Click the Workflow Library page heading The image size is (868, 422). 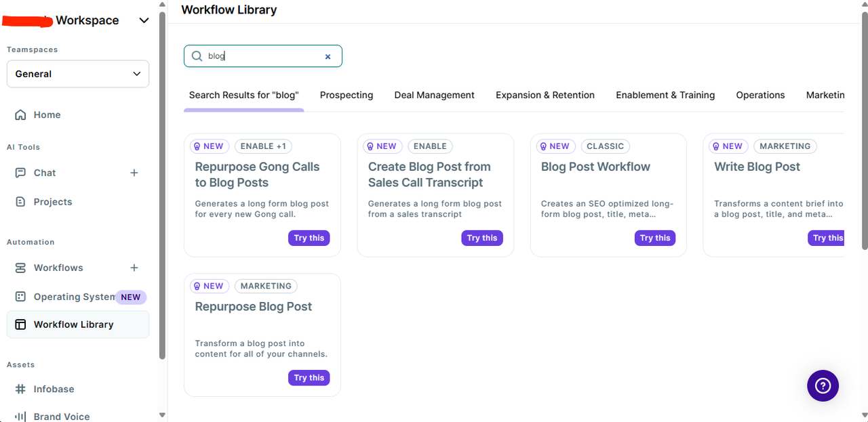pyautogui.click(x=229, y=10)
